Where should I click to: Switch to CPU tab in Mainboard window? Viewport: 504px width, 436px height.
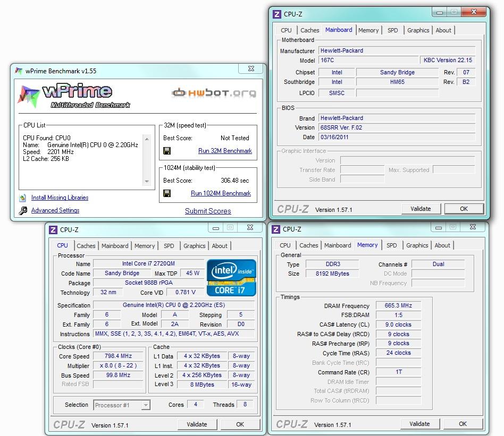286,30
